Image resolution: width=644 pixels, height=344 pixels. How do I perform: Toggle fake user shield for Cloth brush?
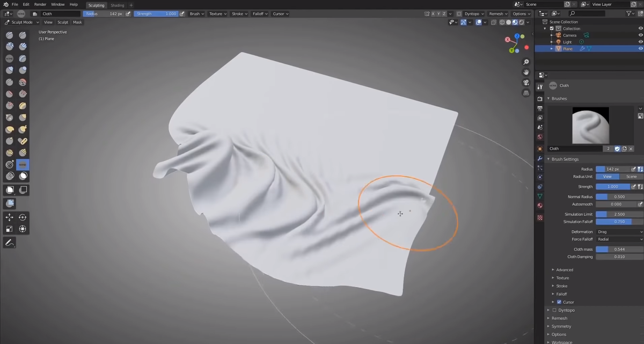tap(617, 149)
